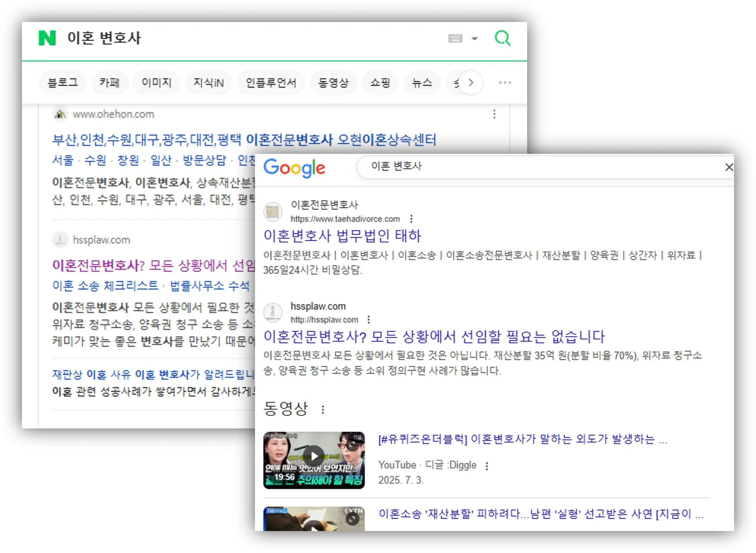Screen dimensions: 756x553
Task: Click the https://www.taehadivorce.com URL
Action: tap(345, 219)
